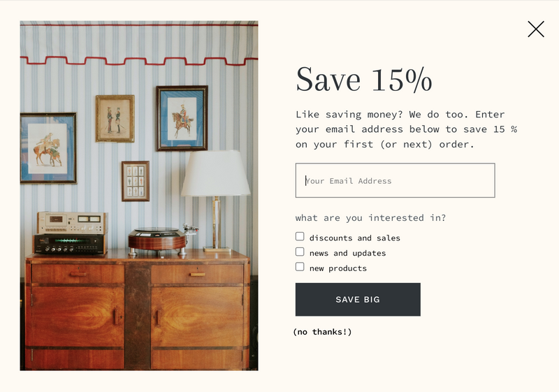Click the cabinet's right drawer handle
The image size is (559, 392).
[198, 275]
